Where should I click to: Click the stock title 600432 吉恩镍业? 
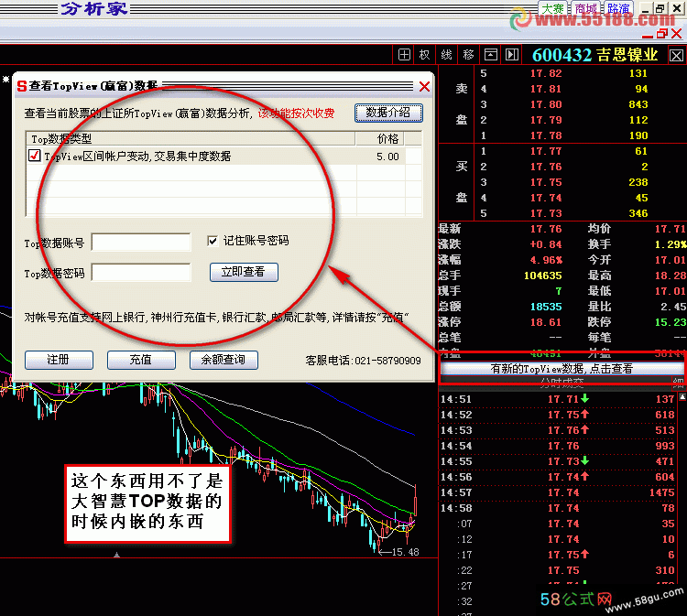[594, 55]
